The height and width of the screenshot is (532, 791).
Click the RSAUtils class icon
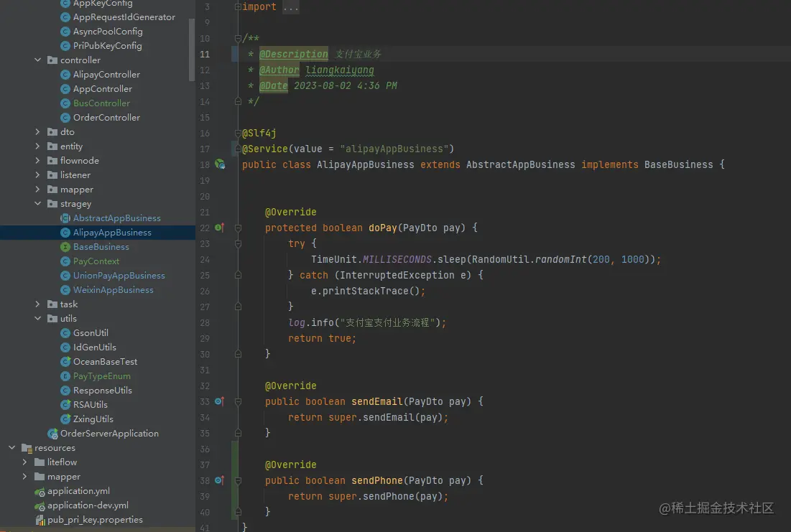click(x=65, y=405)
